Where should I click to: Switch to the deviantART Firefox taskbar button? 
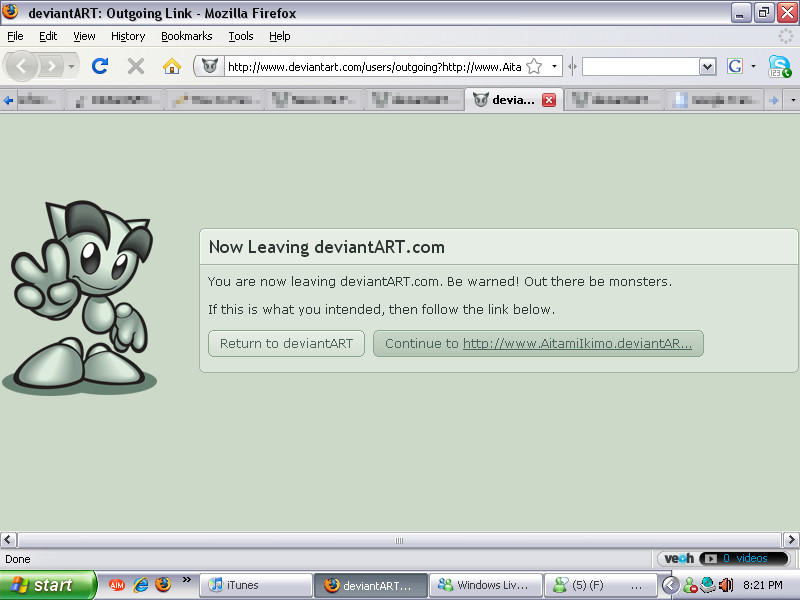[x=371, y=585]
